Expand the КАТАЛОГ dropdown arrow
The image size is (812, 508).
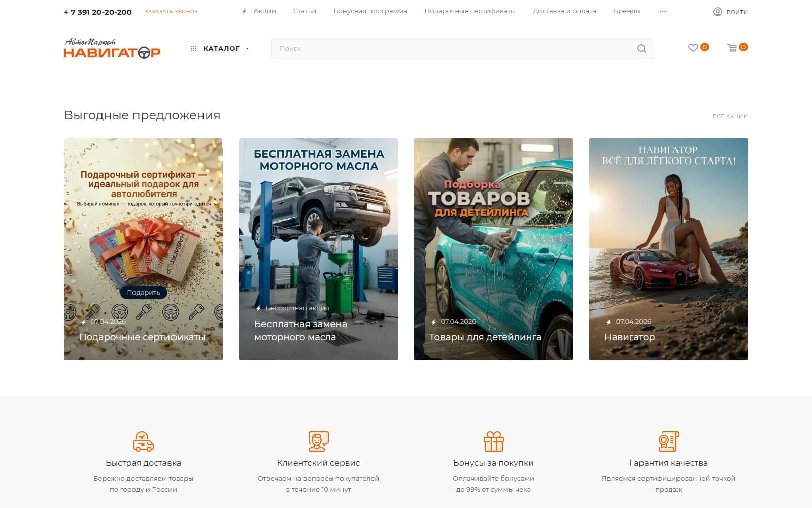pos(247,49)
